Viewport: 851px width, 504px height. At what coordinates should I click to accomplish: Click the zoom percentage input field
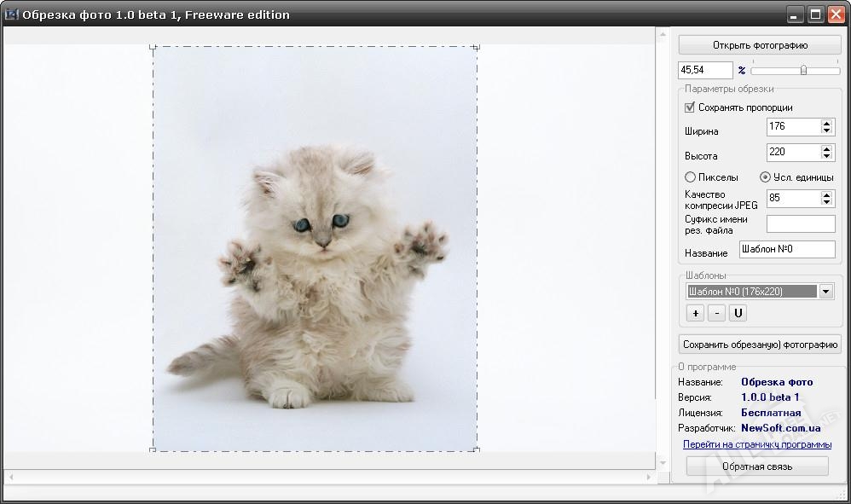pos(704,70)
